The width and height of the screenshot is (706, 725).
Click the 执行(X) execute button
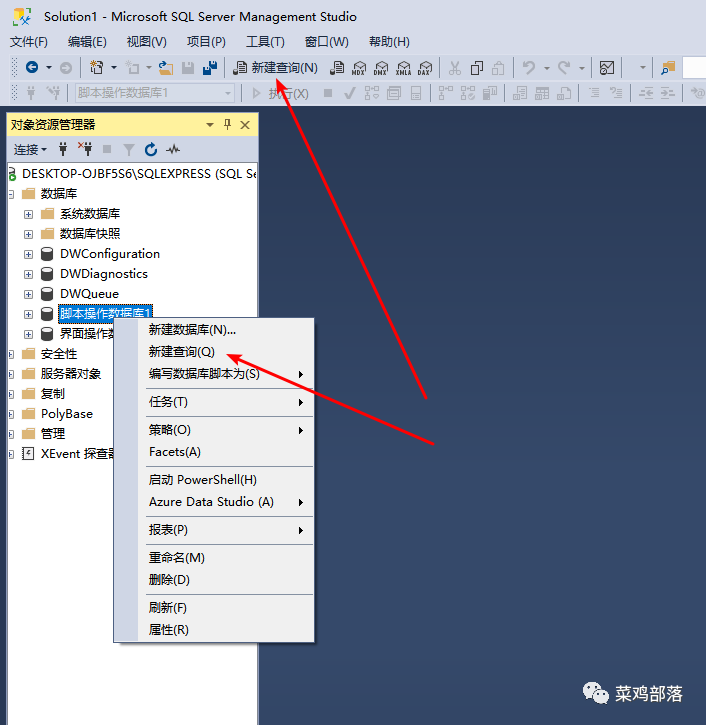(280, 93)
